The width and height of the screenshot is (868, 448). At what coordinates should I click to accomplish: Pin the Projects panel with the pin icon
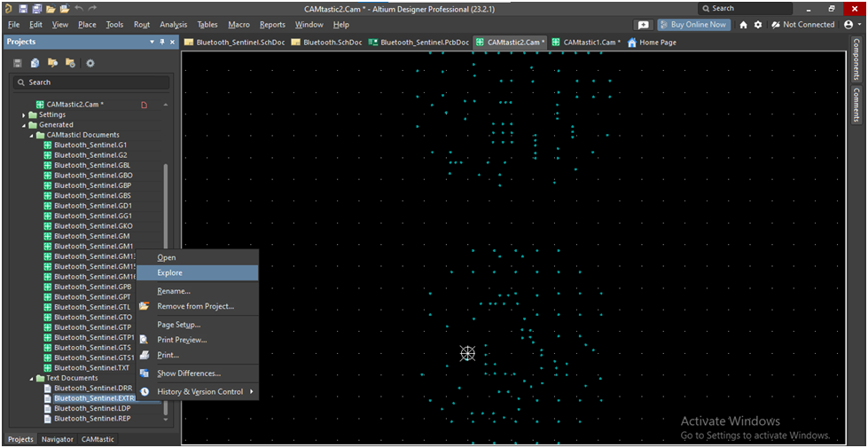click(162, 42)
